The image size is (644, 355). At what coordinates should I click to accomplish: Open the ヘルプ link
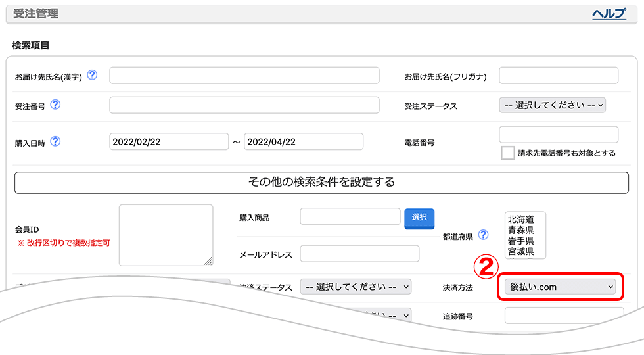[609, 14]
